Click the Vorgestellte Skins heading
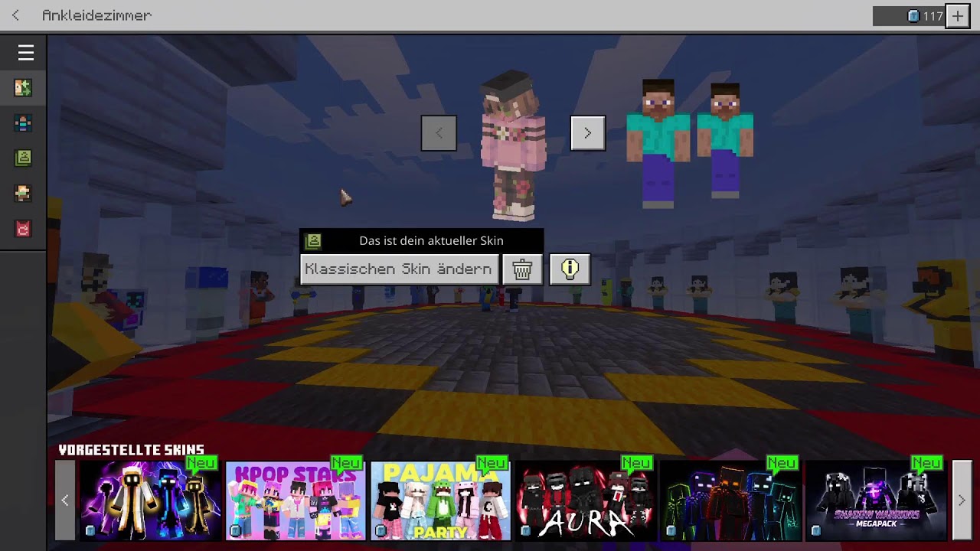The height and width of the screenshot is (551, 980). pos(132,450)
